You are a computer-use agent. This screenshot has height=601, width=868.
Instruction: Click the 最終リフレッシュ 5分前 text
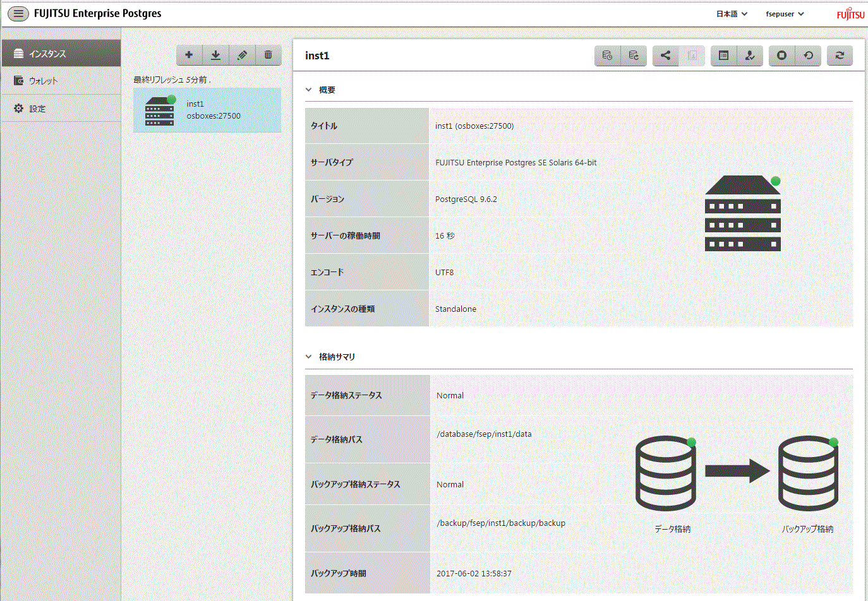tap(172, 80)
